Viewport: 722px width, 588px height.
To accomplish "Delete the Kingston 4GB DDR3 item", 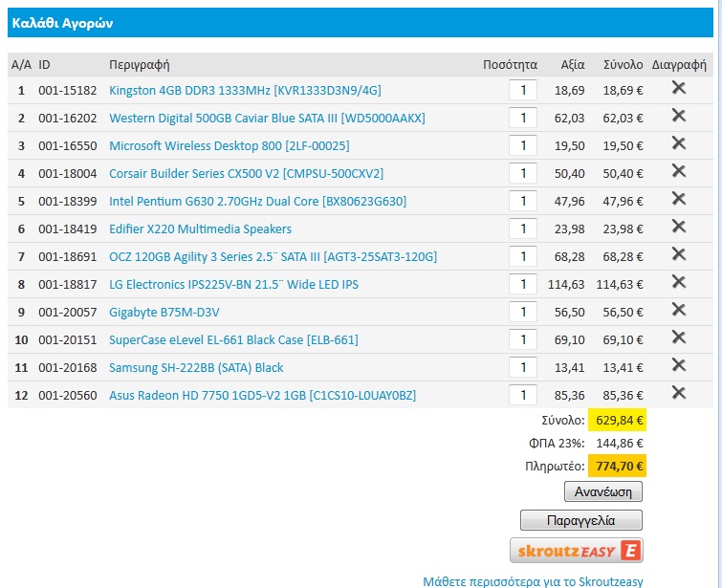I will tap(679, 88).
